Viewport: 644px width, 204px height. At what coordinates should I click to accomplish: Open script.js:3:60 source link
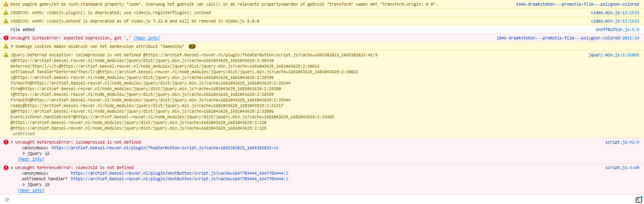click(x=622, y=168)
